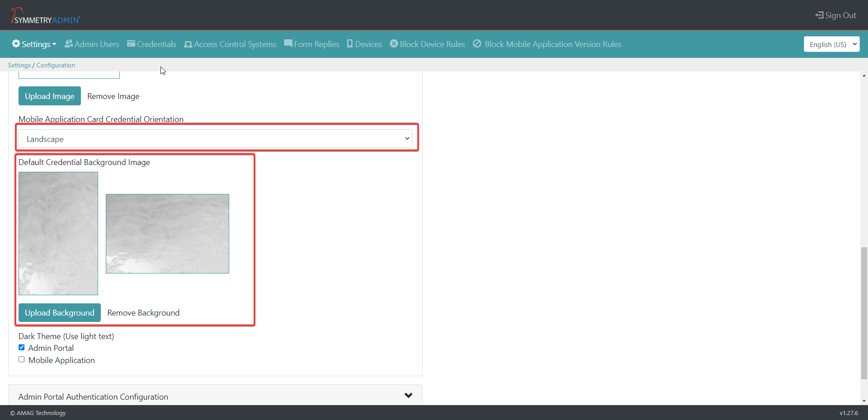Click Mobile Application Card Credential Orientation label

pyautogui.click(x=101, y=119)
